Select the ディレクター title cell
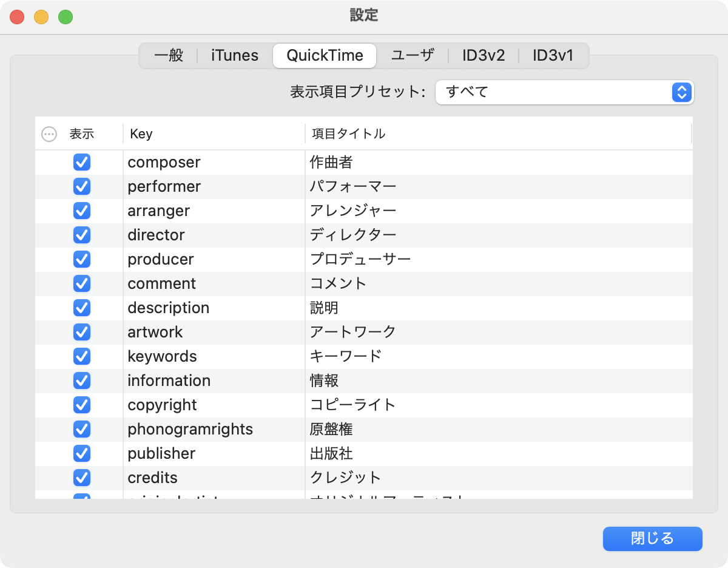 (499, 235)
